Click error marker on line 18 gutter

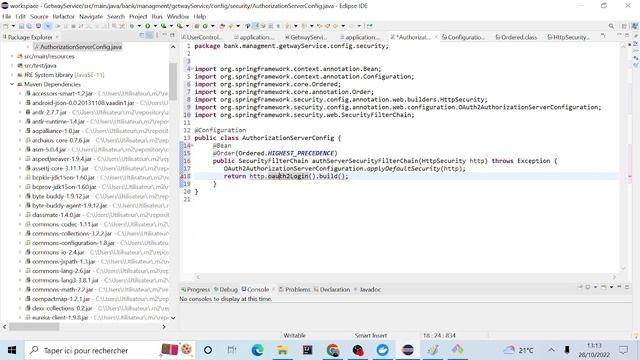click(x=182, y=176)
